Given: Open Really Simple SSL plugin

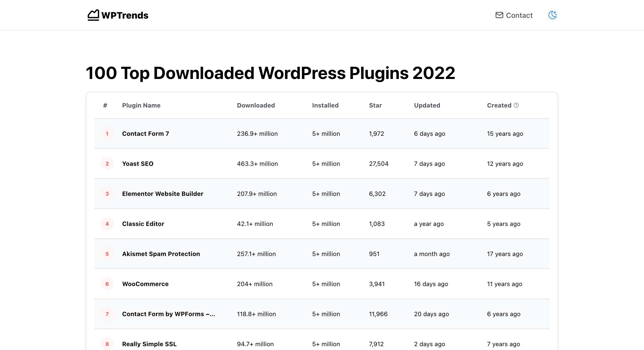Looking at the screenshot, I should coord(149,344).
